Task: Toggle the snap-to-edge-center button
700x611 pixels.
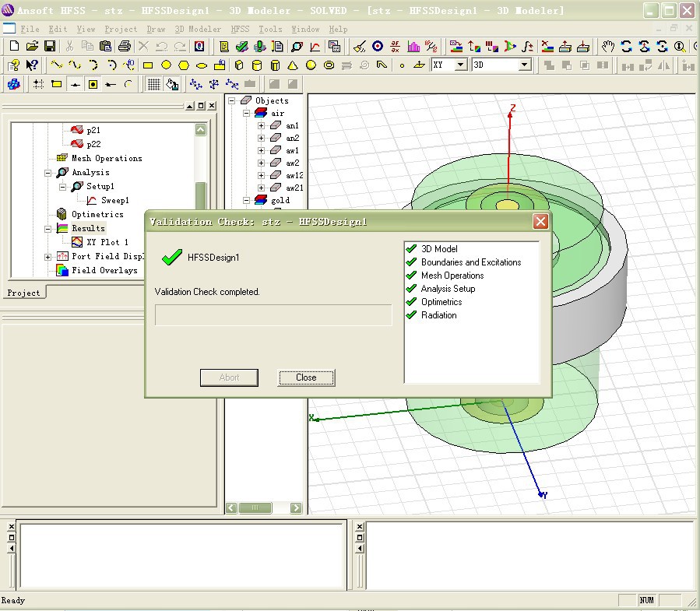Action: (75, 84)
